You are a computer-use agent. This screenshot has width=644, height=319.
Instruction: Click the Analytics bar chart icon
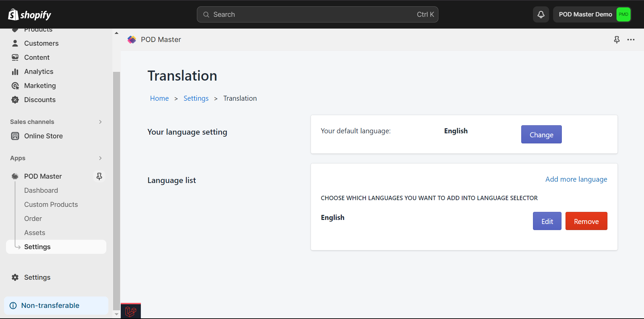pyautogui.click(x=15, y=72)
